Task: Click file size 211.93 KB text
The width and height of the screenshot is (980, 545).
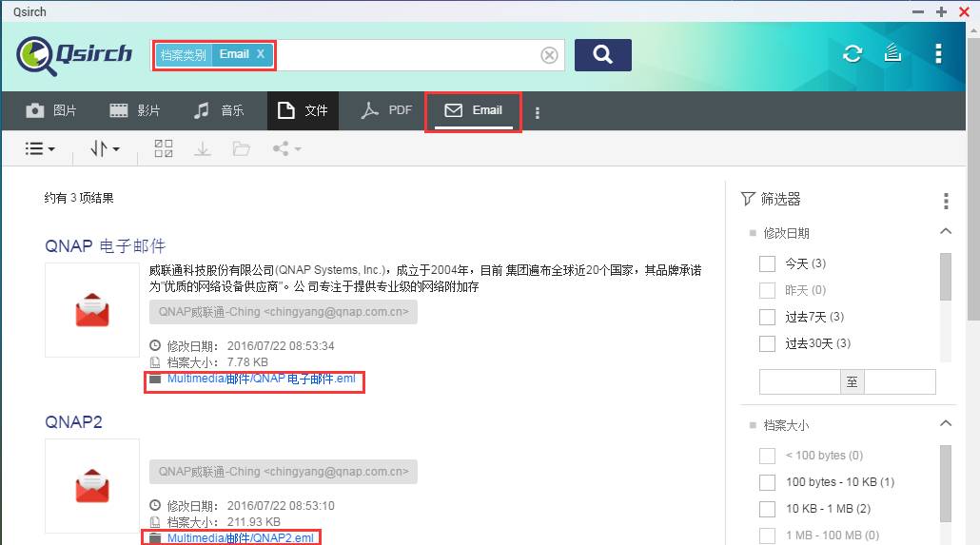Action: click(254, 522)
